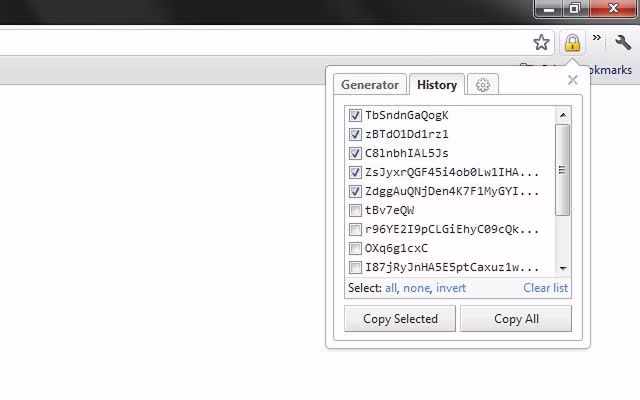Restore down the browser window
The height and width of the screenshot is (400, 640).
click(575, 9)
